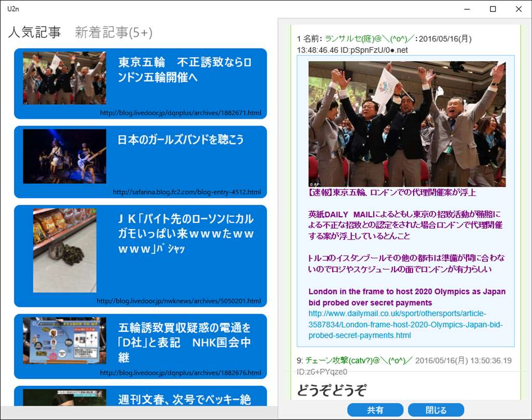
Task: Click the 閉じる close button
Action: coord(436,410)
